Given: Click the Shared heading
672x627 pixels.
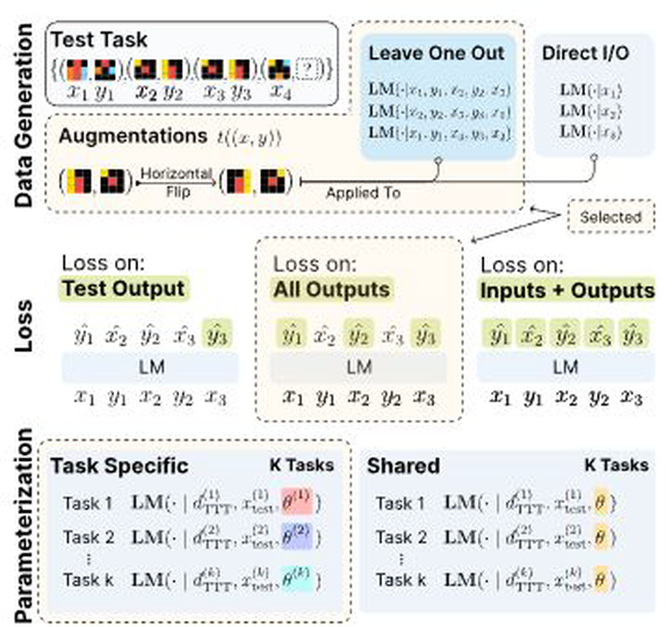Looking at the screenshot, I should (x=403, y=465).
